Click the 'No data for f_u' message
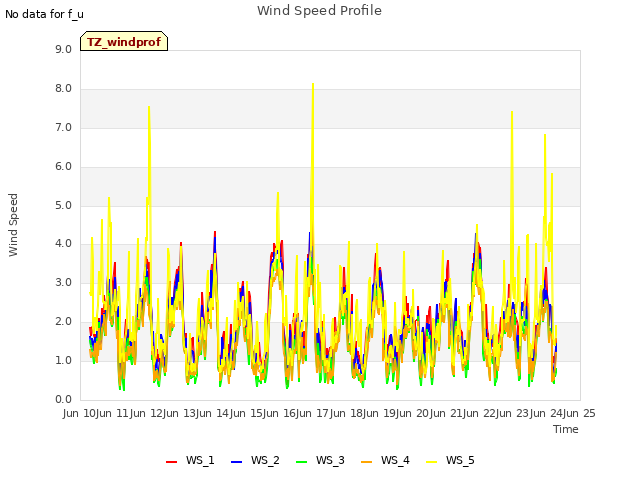Image resolution: width=640 pixels, height=480 pixels. pyautogui.click(x=44, y=14)
